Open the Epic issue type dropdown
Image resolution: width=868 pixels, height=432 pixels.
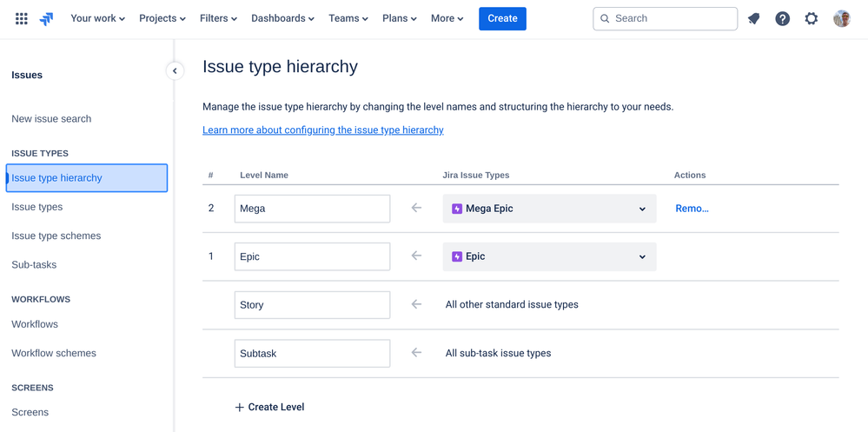[549, 256]
